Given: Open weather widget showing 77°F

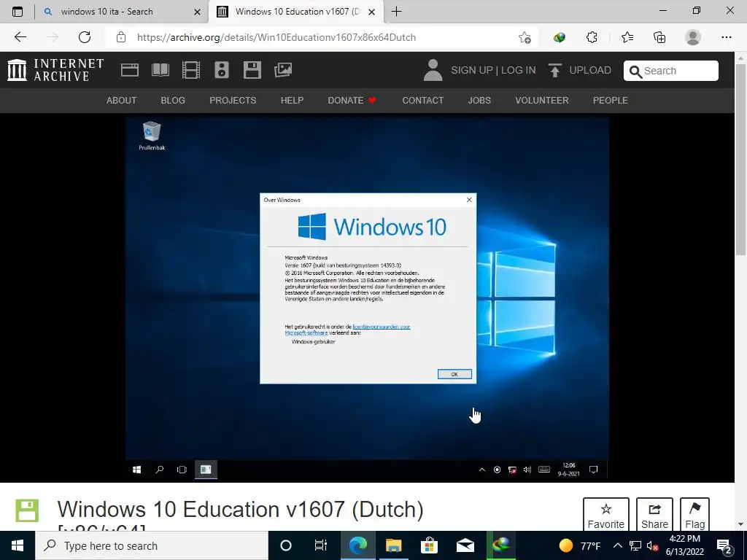Looking at the screenshot, I should [x=580, y=545].
